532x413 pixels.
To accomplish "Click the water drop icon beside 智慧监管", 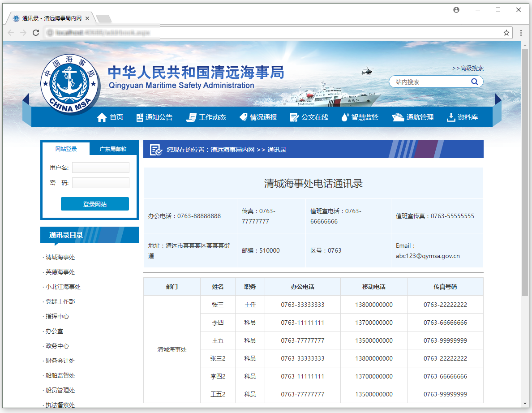I will pos(344,117).
